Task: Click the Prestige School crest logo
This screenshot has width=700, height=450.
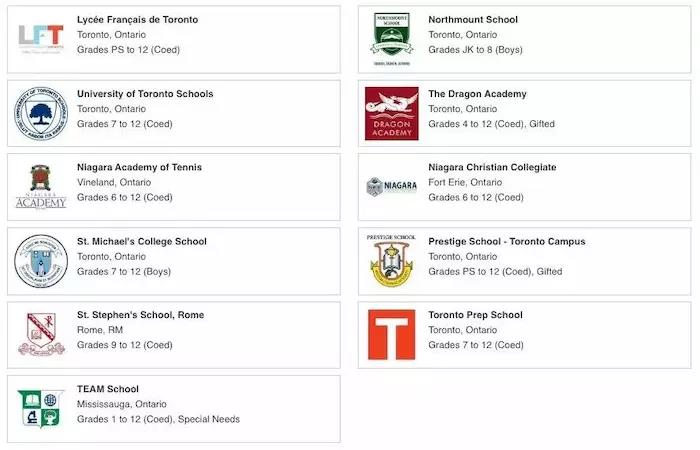Action: (392, 261)
